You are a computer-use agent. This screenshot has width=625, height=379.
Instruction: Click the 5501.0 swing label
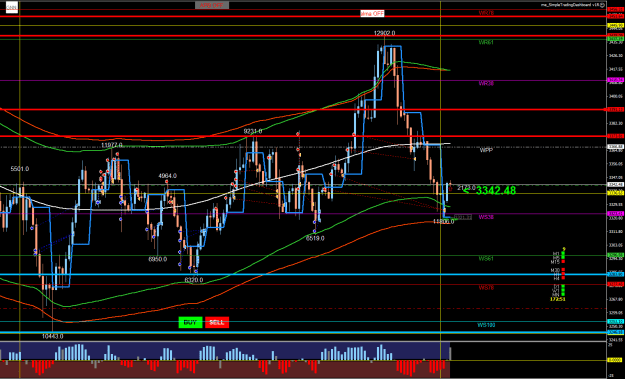(20, 169)
